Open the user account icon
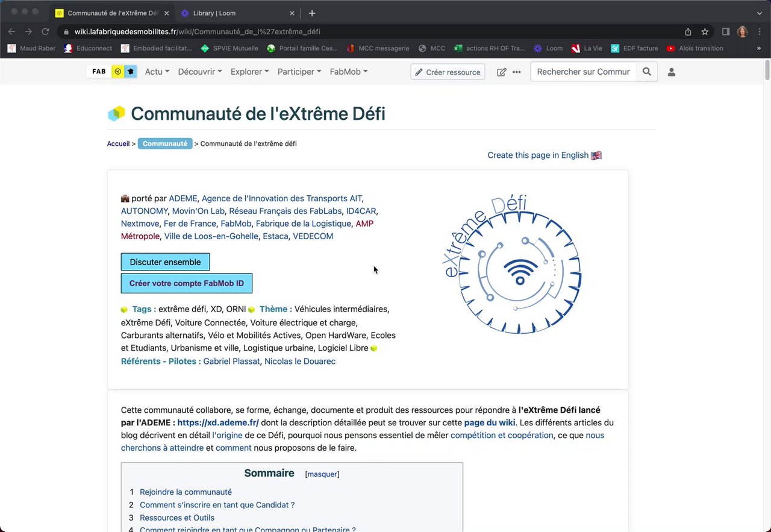The height and width of the screenshot is (532, 771). [x=672, y=72]
